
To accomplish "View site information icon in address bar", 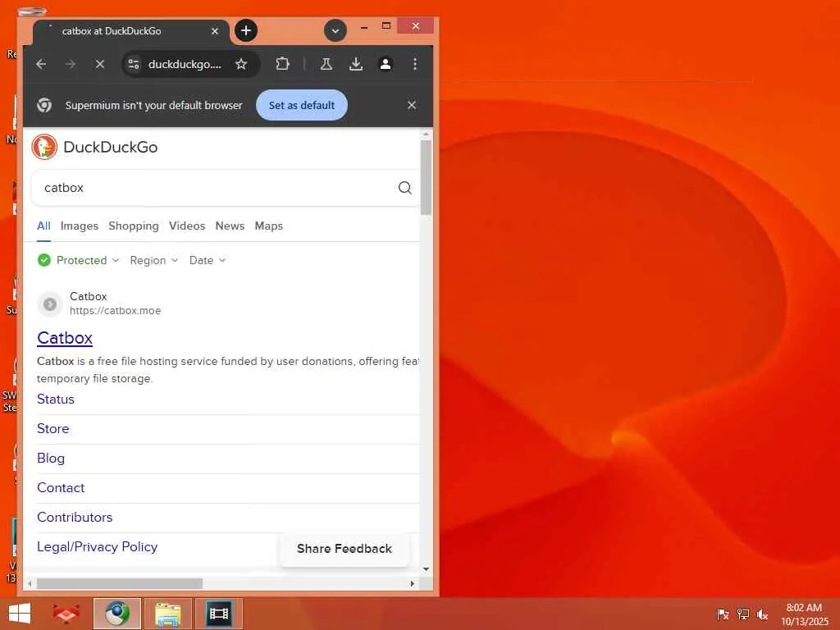I will 134,64.
